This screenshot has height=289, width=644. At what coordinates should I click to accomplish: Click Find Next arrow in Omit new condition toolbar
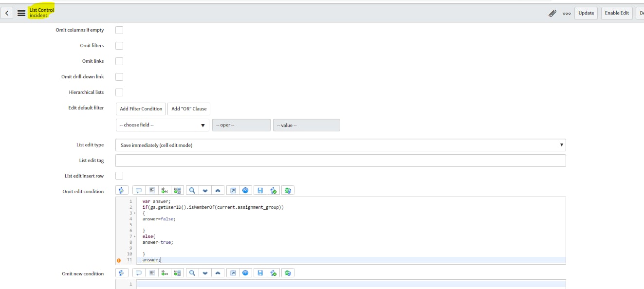coord(205,273)
